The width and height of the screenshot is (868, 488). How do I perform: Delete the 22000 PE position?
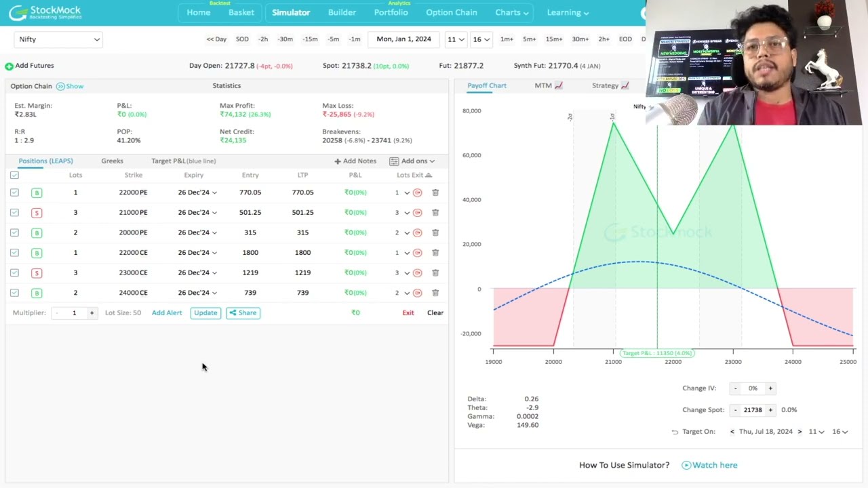pos(435,192)
